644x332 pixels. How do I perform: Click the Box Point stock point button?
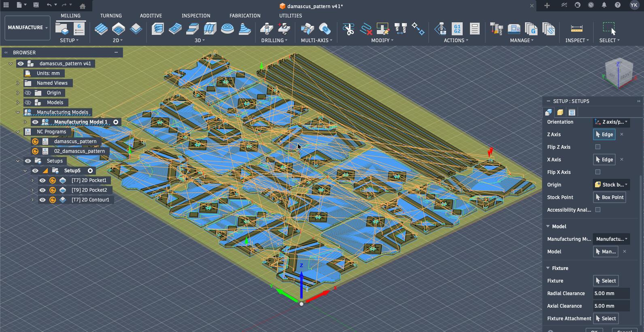(610, 197)
